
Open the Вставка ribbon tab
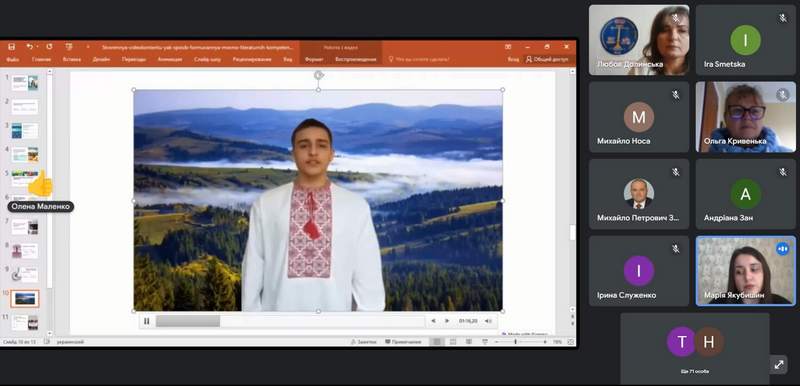pos(71,60)
